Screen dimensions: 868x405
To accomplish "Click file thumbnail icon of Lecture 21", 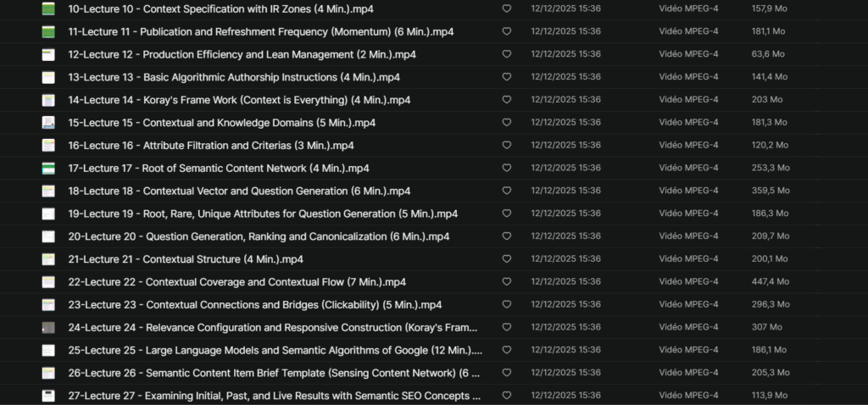I will 48,259.
